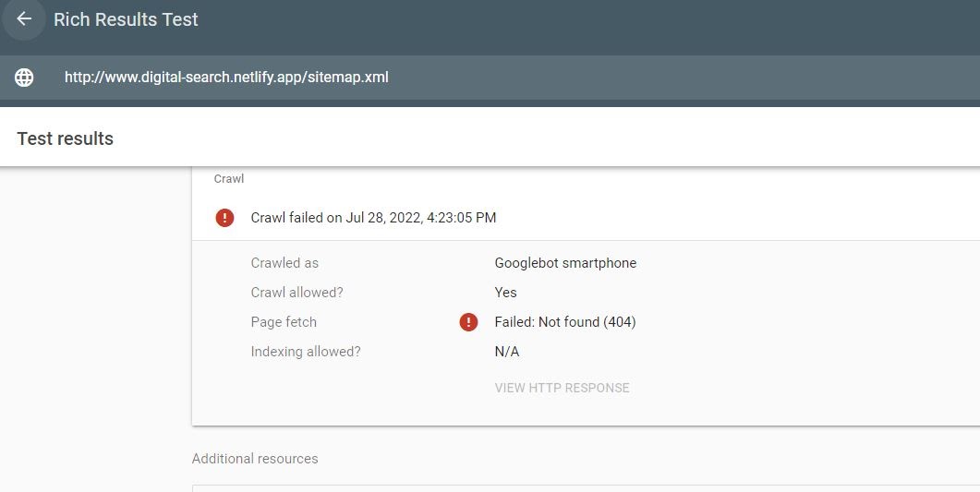This screenshot has height=492, width=980.
Task: Click the Crawl failed on Jul 28 row
Action: click(373, 218)
